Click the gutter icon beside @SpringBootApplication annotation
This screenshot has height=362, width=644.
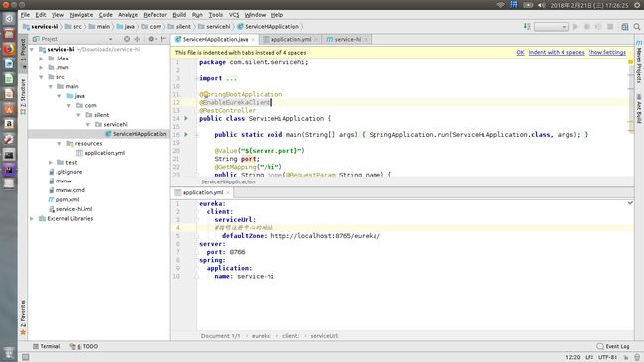pyautogui.click(x=206, y=94)
